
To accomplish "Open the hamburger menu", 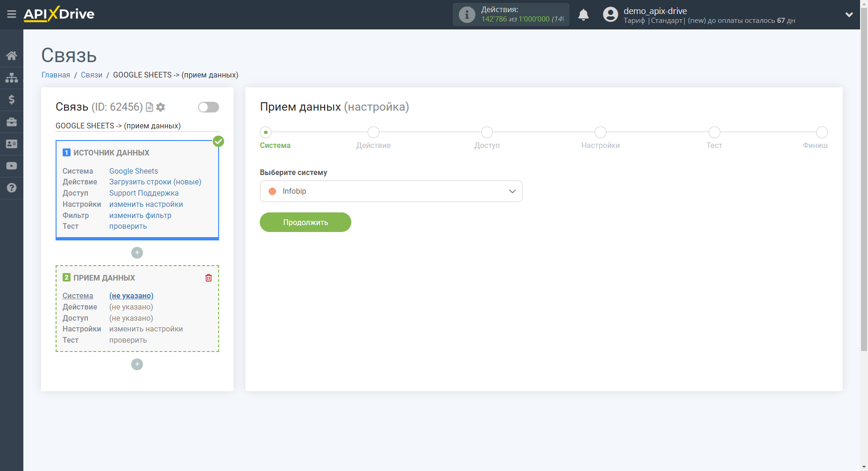I will (12, 14).
